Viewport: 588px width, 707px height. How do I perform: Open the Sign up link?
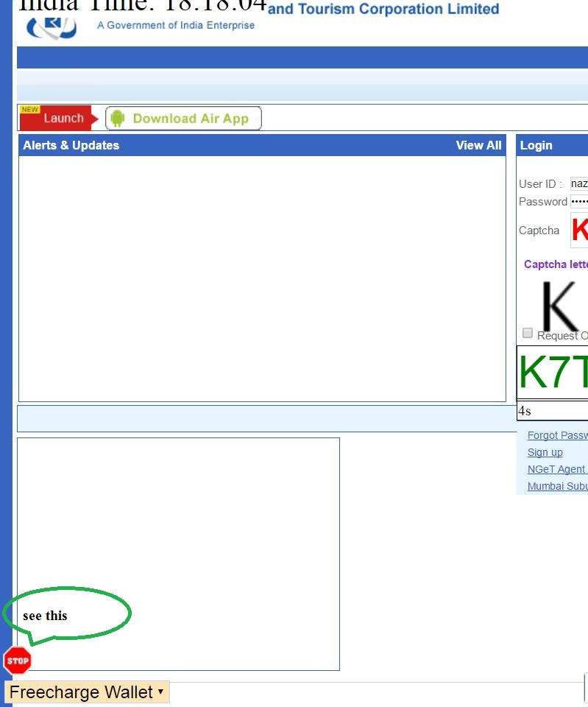click(x=545, y=452)
